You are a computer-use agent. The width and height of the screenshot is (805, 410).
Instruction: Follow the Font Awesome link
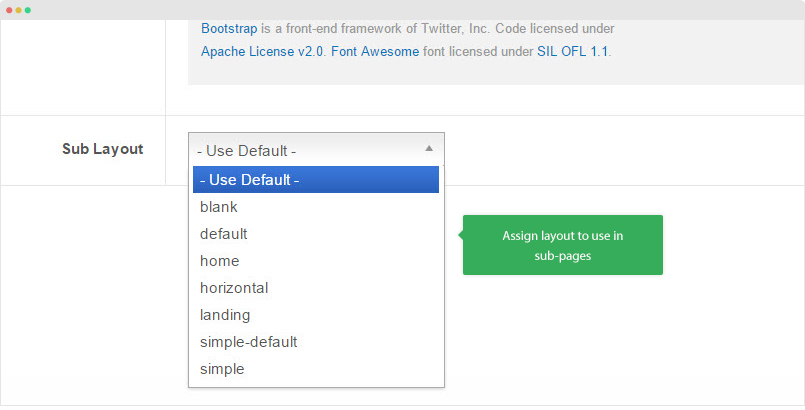click(x=375, y=51)
